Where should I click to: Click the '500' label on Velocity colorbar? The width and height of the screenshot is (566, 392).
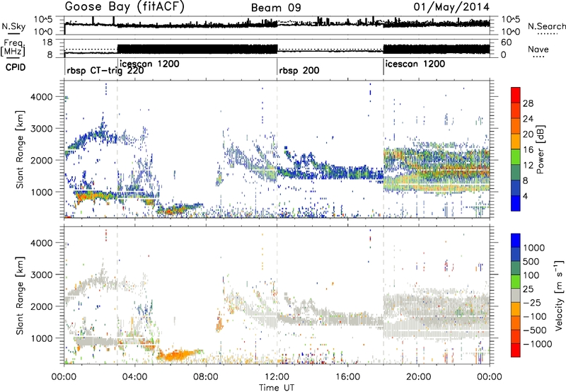click(531, 262)
